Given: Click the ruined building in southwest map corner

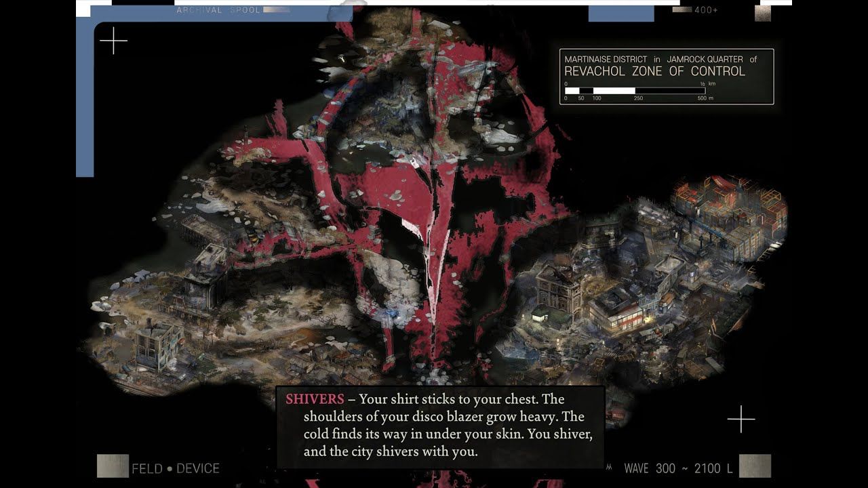Looking at the screenshot, I should (157, 346).
